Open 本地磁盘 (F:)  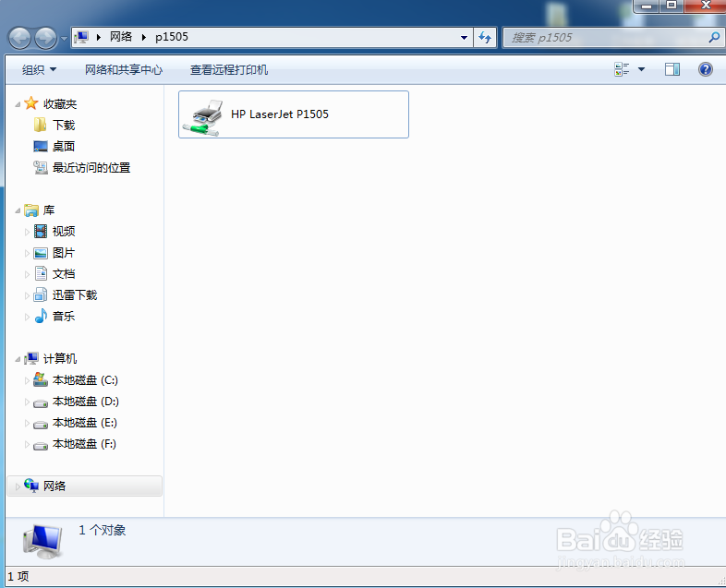pyautogui.click(x=84, y=444)
